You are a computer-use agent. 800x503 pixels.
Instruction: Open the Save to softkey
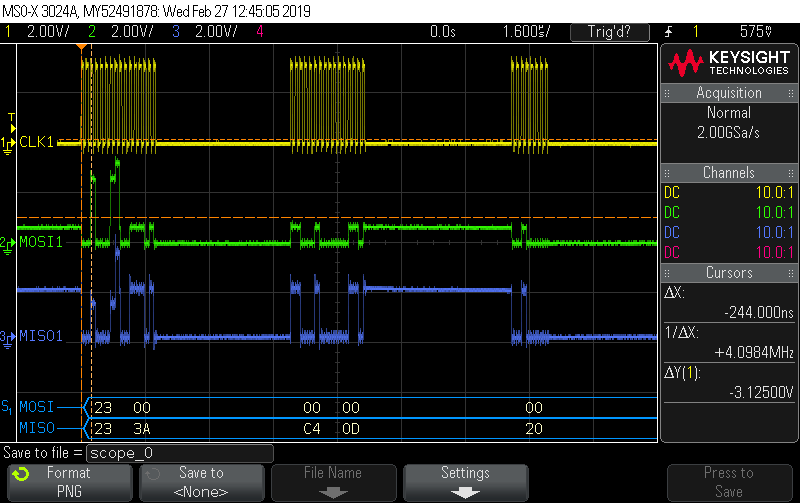pyautogui.click(x=201, y=482)
